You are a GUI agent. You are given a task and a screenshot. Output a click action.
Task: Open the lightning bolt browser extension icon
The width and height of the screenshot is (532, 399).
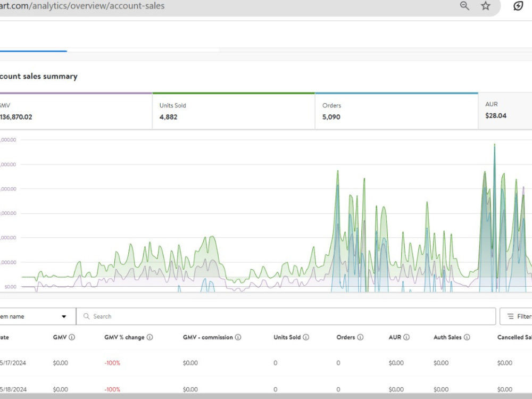click(518, 6)
